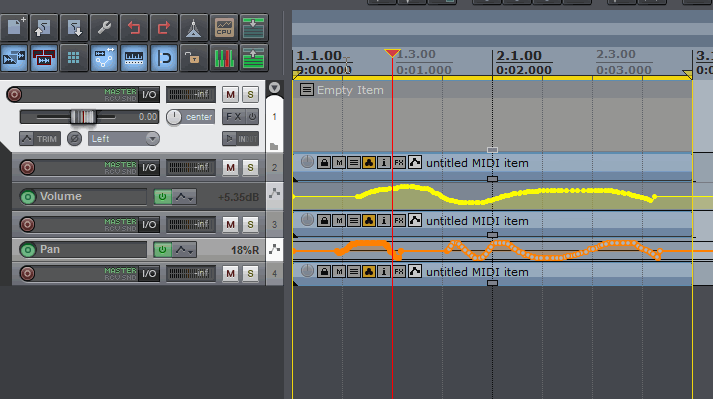
Task: Open track 2 I/O routing
Action: 149,167
